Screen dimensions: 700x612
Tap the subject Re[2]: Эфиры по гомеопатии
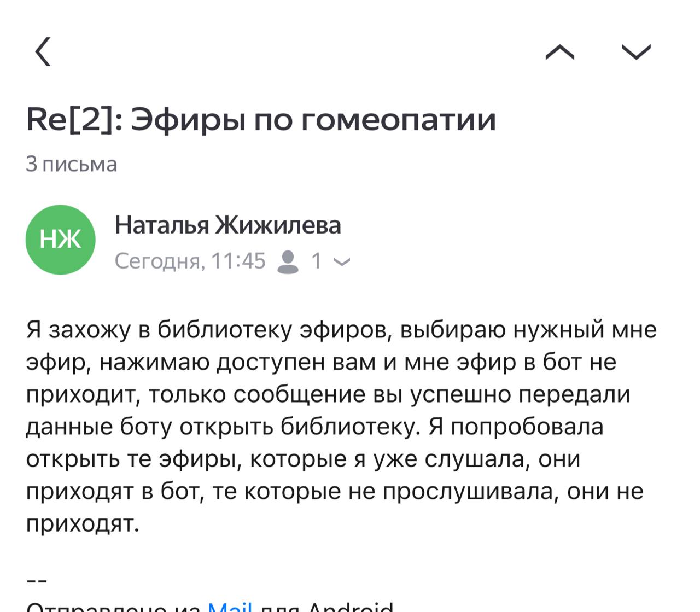261,120
